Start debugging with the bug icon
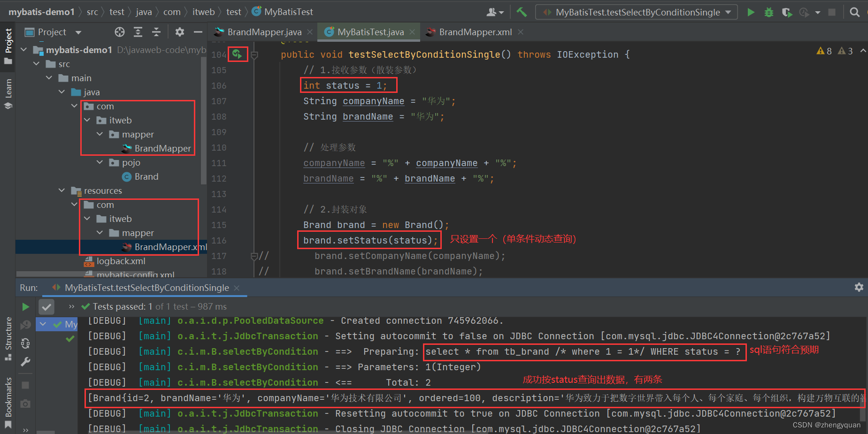 tap(769, 12)
